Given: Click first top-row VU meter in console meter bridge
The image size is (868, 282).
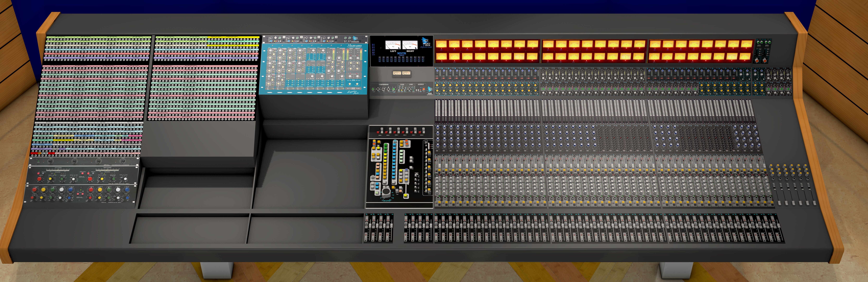Looking at the screenshot, I should click(x=441, y=44).
